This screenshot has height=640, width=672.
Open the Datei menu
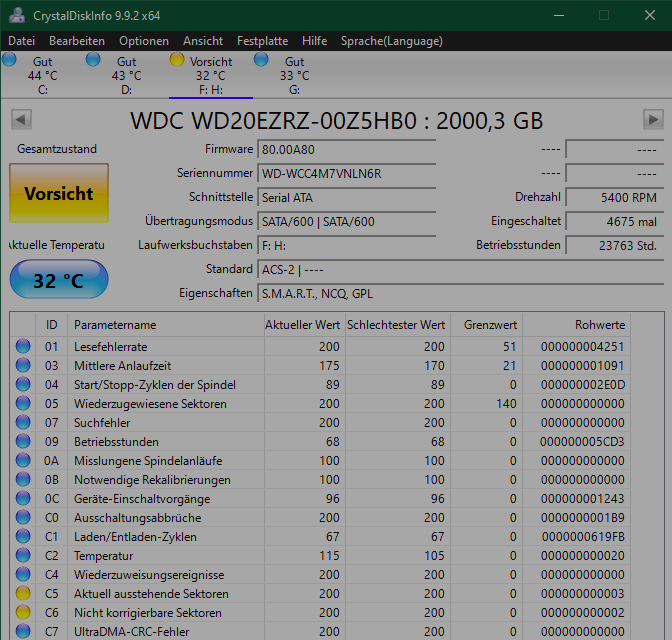click(x=21, y=41)
